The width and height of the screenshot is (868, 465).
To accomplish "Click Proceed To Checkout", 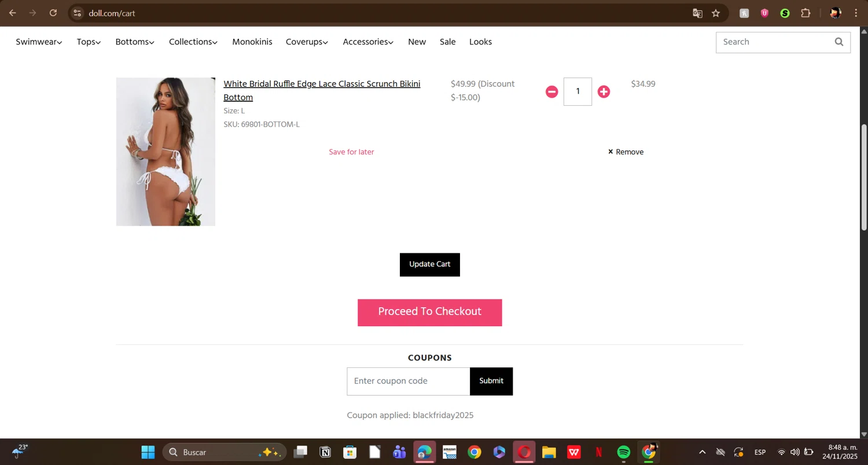I will [x=429, y=312].
